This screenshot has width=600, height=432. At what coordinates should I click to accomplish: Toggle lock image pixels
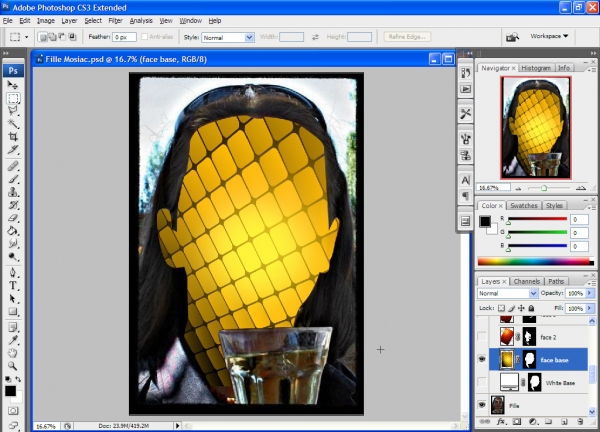click(x=511, y=308)
